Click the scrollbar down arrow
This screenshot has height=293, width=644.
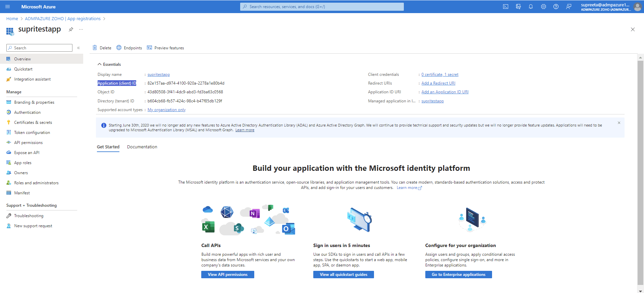pos(640,291)
